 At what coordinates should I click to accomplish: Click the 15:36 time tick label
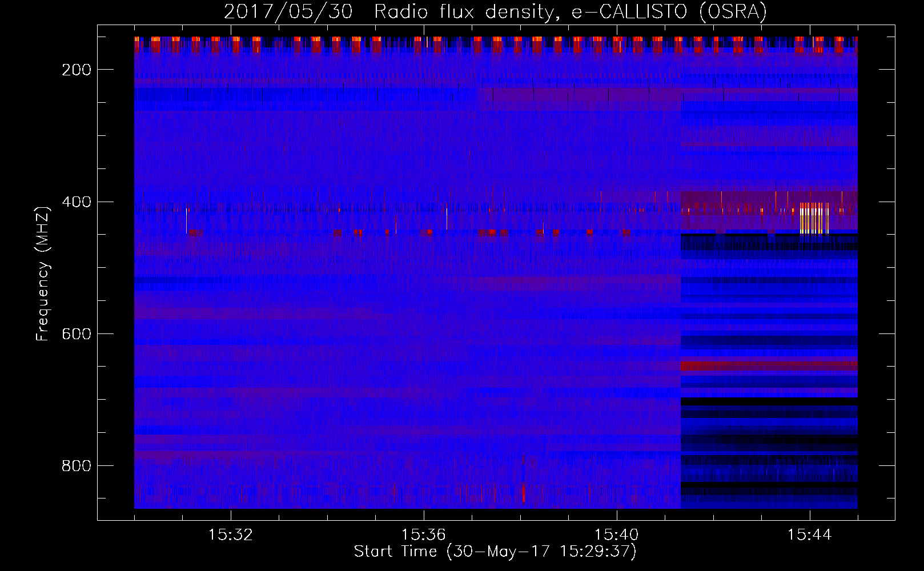coord(424,535)
